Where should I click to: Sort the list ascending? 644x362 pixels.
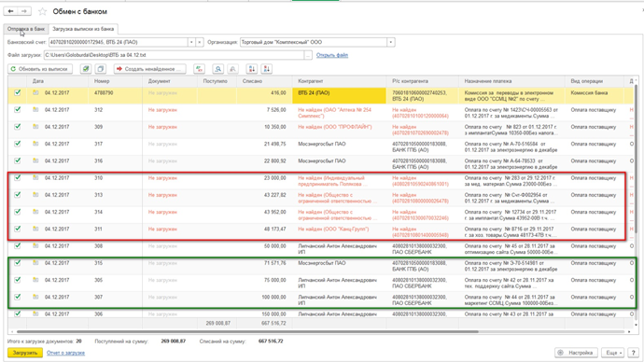252,69
